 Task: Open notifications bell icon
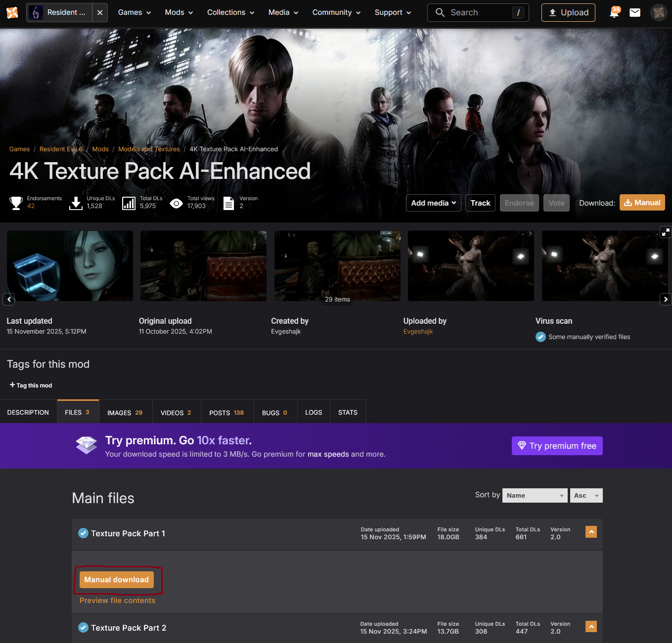click(615, 12)
